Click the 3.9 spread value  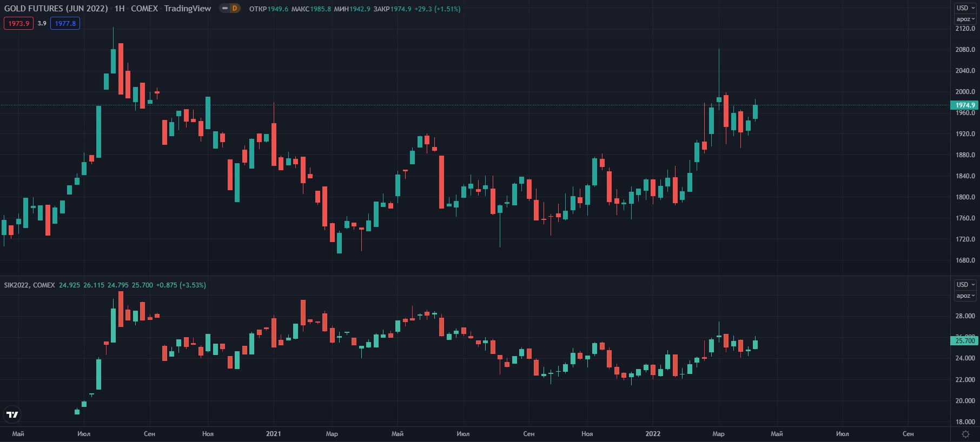[x=42, y=23]
